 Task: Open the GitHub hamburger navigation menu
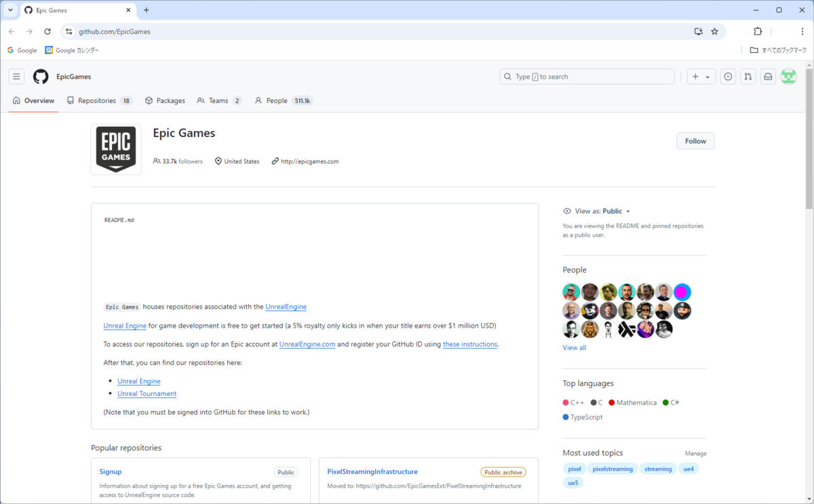point(17,77)
